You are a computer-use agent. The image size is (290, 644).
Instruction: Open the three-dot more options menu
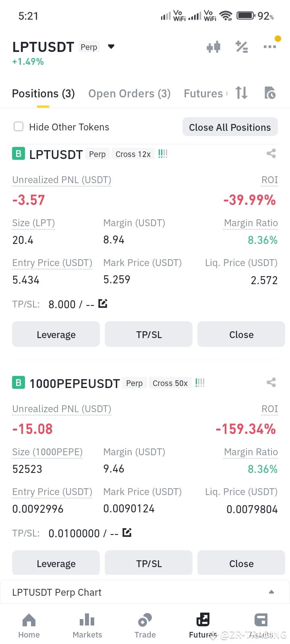pyautogui.click(x=269, y=47)
